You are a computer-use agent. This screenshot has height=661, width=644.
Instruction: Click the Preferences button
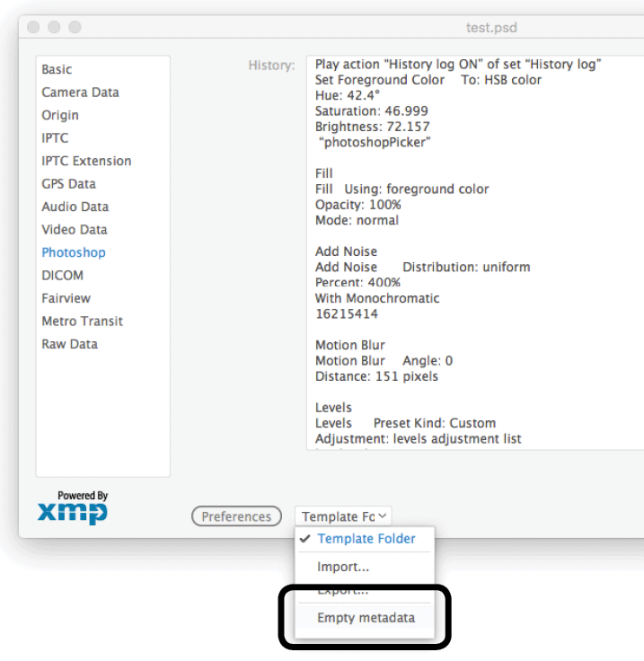tap(236, 516)
